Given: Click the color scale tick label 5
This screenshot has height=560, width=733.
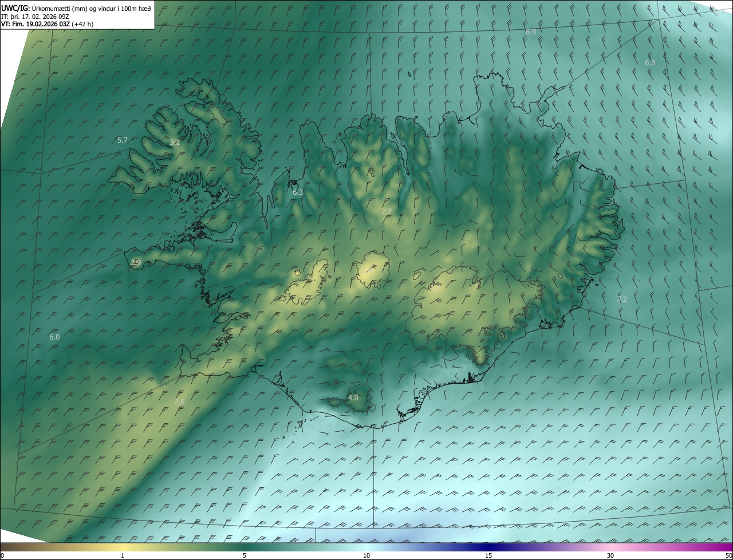Looking at the screenshot, I should [x=245, y=555].
